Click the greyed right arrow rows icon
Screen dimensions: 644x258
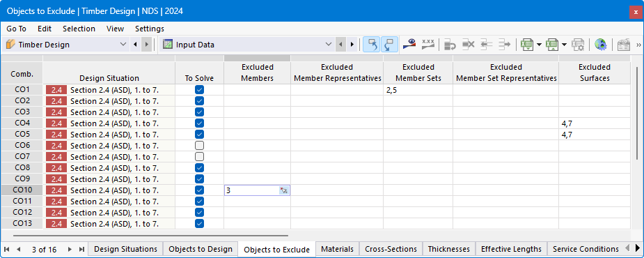pyautogui.click(x=504, y=45)
